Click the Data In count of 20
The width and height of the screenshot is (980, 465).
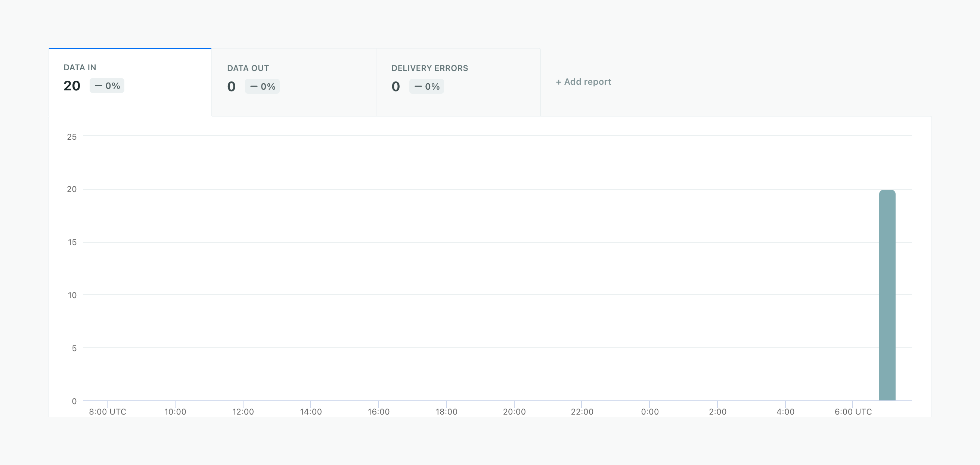coord(72,86)
